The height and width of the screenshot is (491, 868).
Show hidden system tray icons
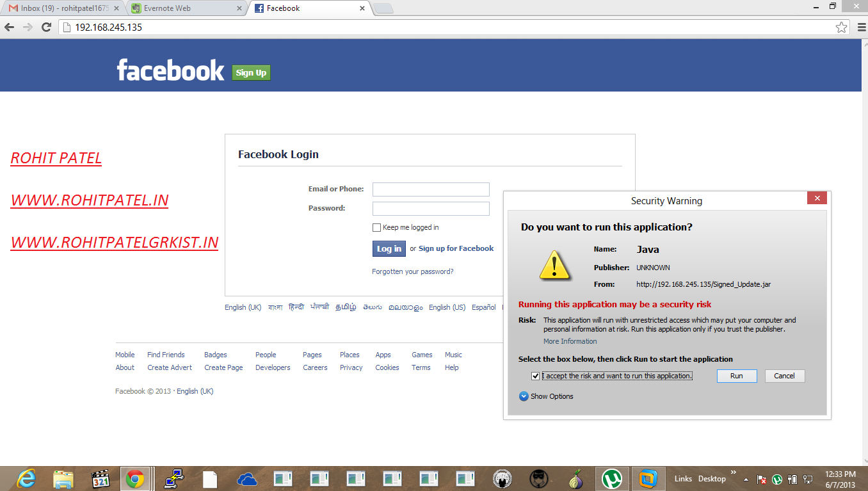(x=746, y=479)
